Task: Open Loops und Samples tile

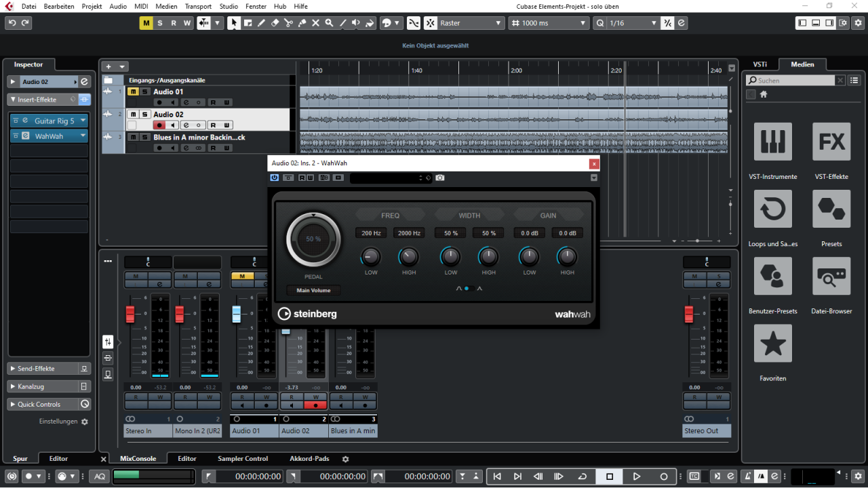Action: pyautogui.click(x=772, y=209)
